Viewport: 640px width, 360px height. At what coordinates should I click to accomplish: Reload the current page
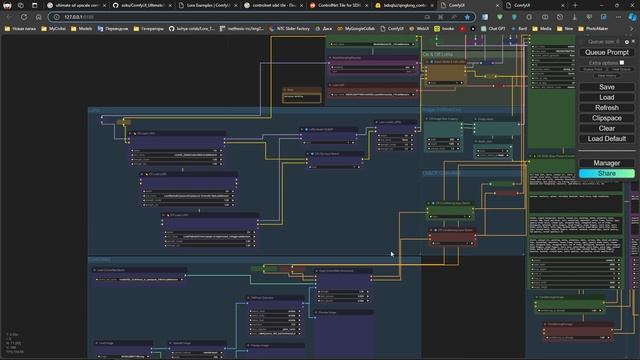click(x=24, y=17)
